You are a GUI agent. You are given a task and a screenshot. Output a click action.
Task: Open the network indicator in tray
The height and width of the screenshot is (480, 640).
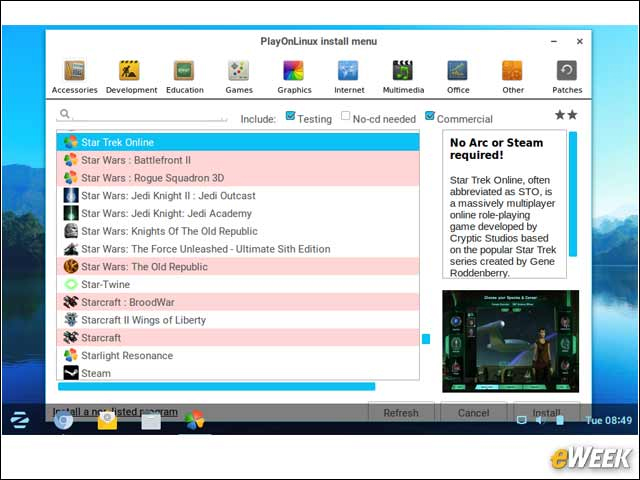521,420
